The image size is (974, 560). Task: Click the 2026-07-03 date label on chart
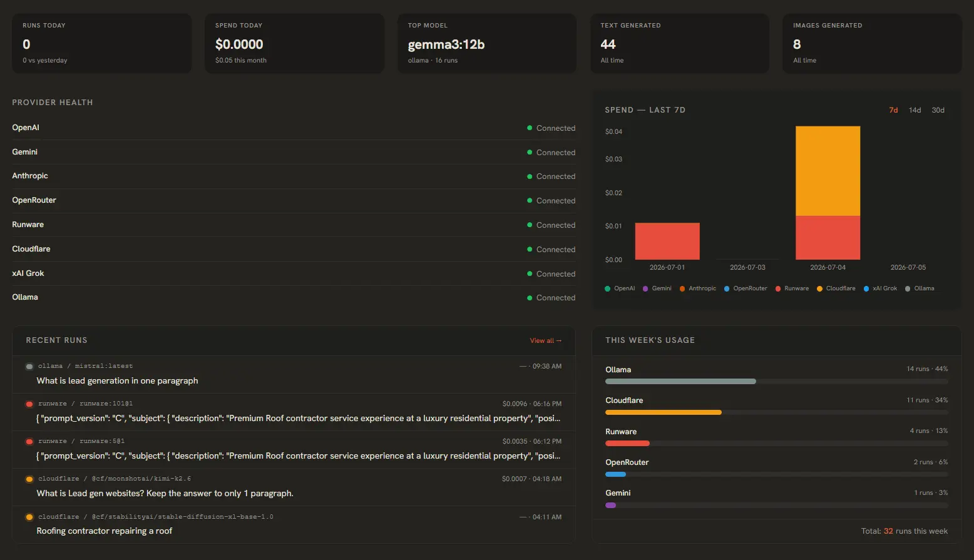point(747,268)
